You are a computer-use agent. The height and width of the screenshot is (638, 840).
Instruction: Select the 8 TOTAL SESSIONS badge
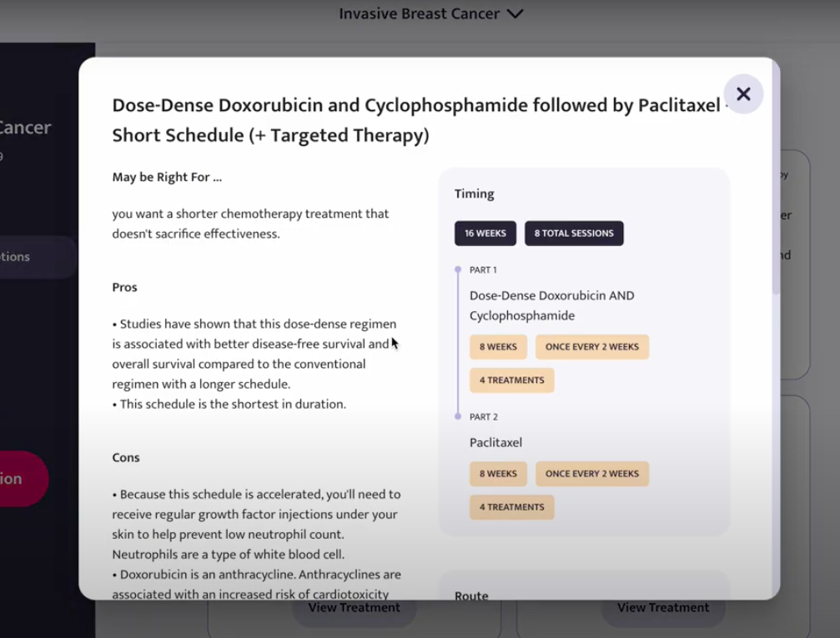[574, 234]
